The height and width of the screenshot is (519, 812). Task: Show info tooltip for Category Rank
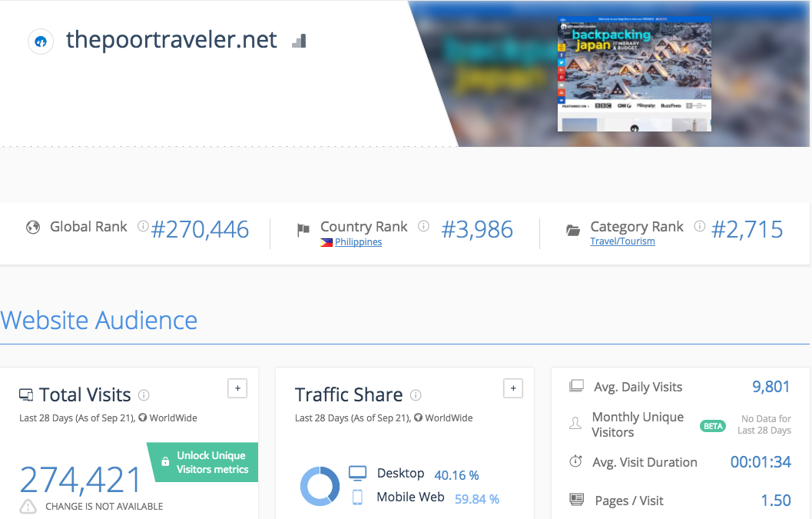click(x=700, y=226)
